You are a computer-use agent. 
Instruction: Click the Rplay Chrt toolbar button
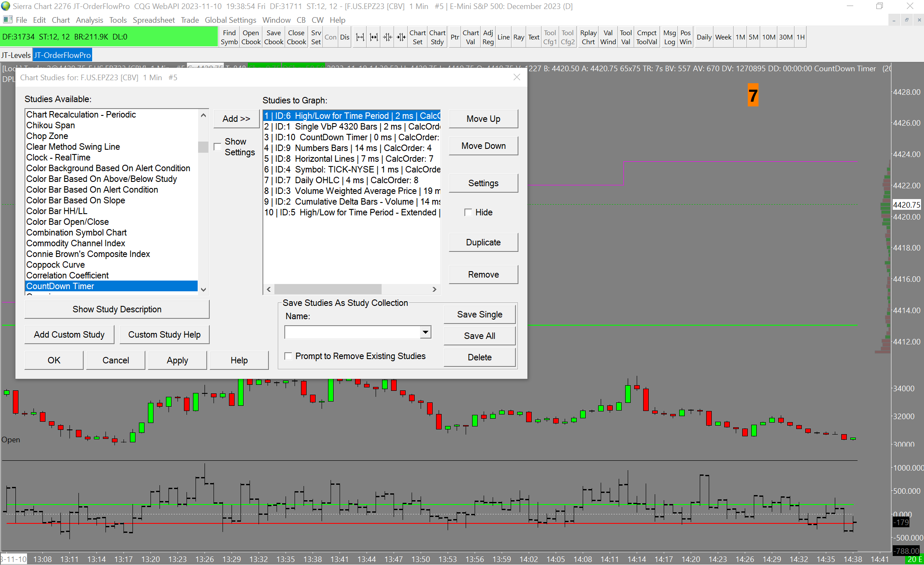click(x=588, y=37)
